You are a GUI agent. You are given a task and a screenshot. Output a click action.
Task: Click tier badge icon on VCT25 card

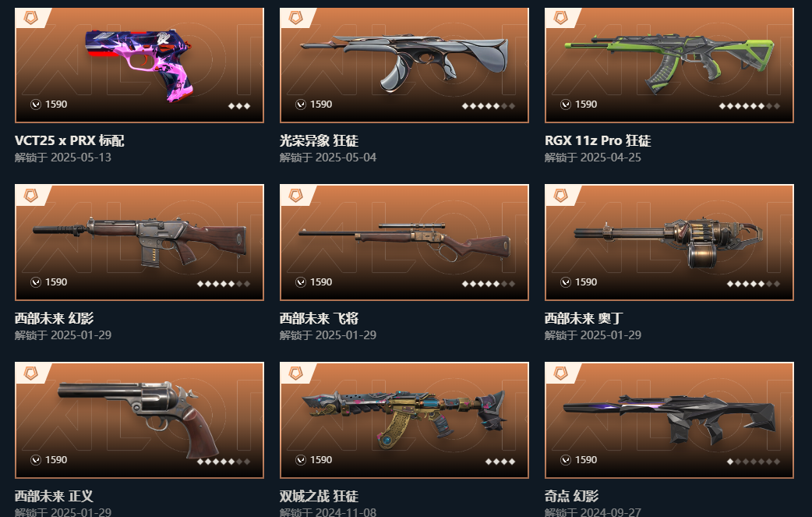click(31, 18)
